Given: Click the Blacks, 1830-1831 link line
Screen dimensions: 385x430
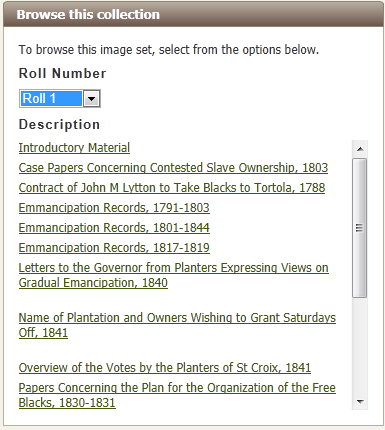Looking at the screenshot, I should (67, 403).
